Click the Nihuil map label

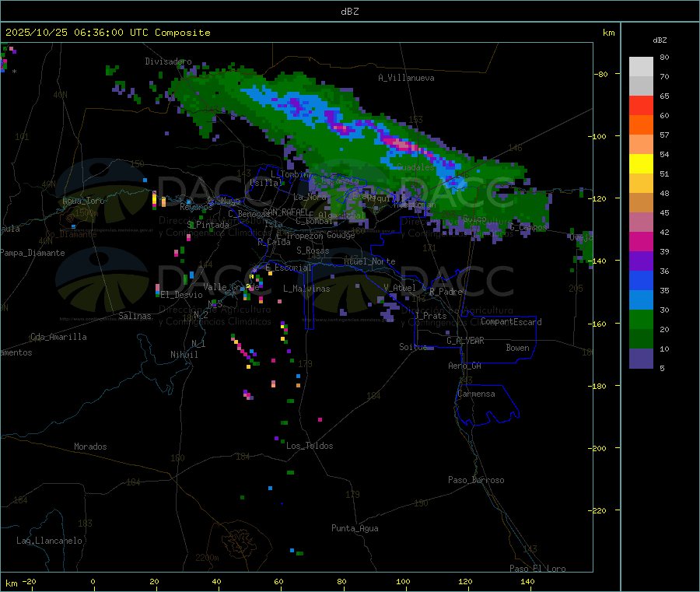(x=184, y=355)
